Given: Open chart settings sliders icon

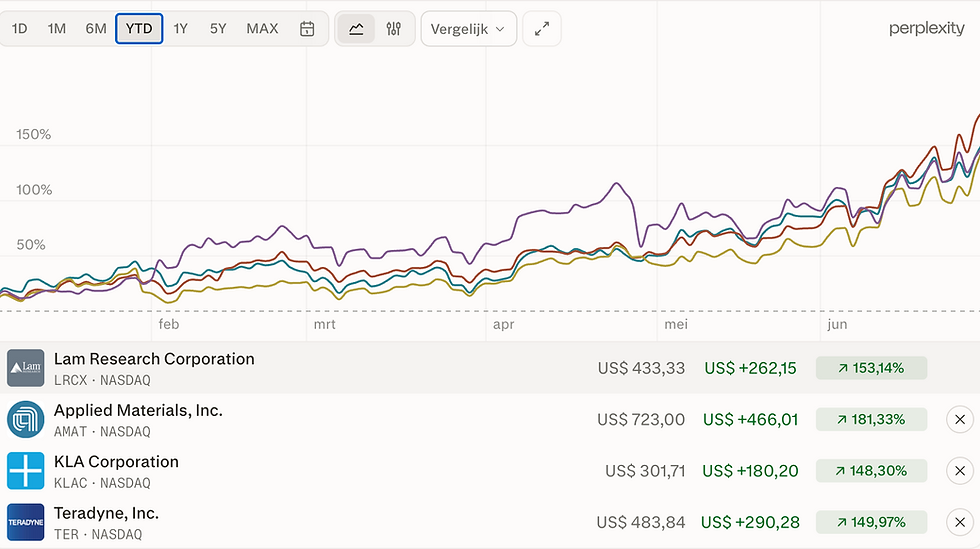Looking at the screenshot, I should point(394,29).
